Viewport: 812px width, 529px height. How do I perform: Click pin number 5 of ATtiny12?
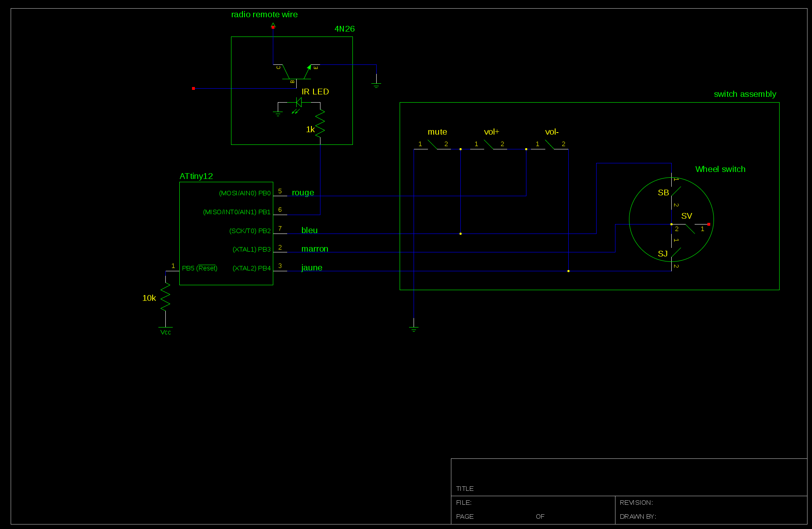click(x=280, y=191)
